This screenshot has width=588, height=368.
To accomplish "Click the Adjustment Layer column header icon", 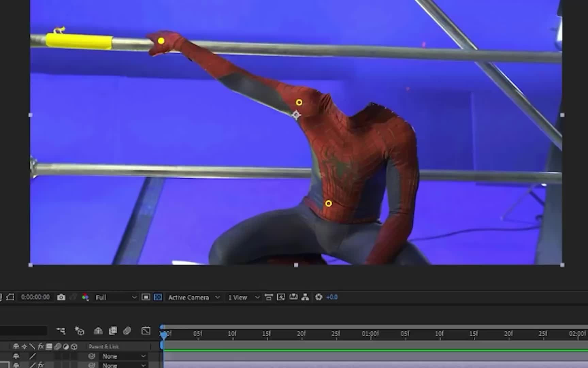I will coord(66,347).
